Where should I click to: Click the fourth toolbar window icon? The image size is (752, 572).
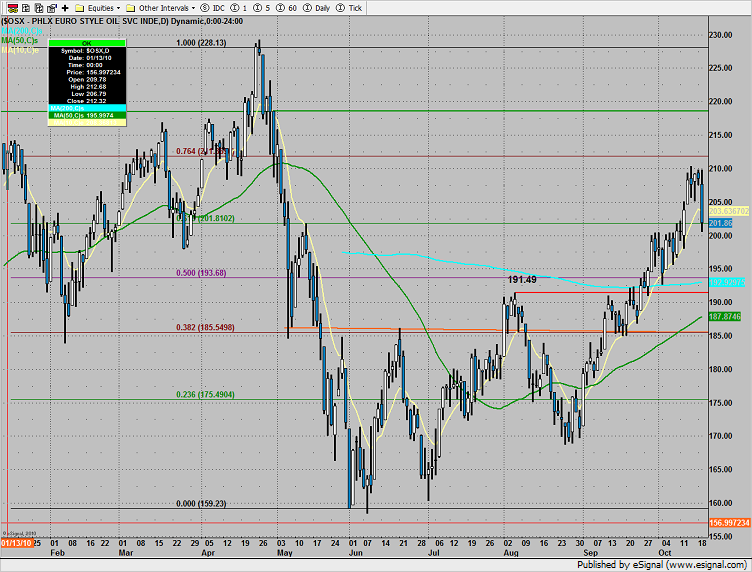[x=50, y=6]
